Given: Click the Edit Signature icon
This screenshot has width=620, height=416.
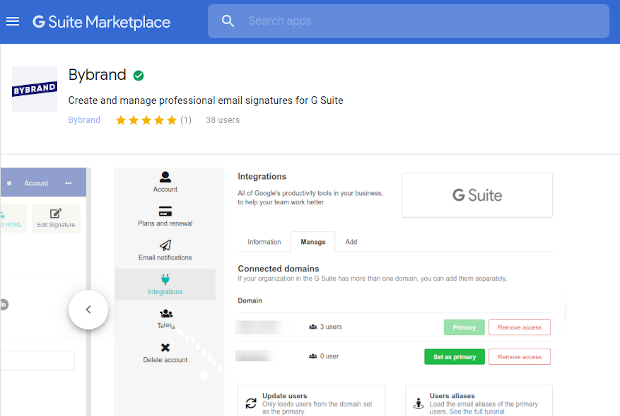Looking at the screenshot, I should click(56, 214).
